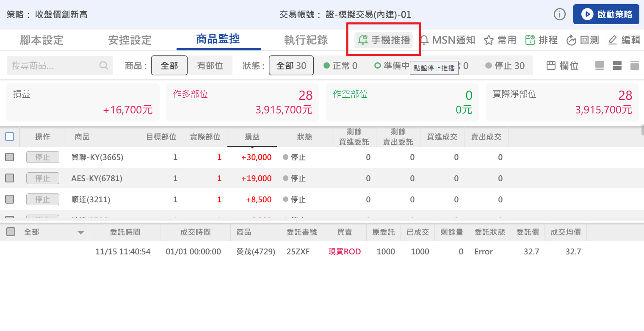Run the 回測 backtest
The image size is (644, 331).
click(x=583, y=40)
